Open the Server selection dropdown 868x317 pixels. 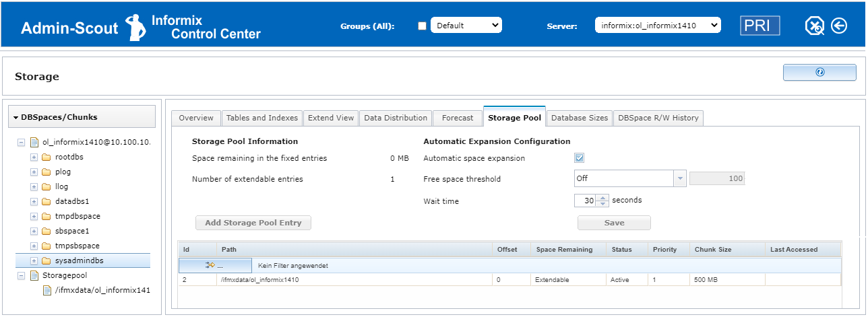tap(658, 26)
